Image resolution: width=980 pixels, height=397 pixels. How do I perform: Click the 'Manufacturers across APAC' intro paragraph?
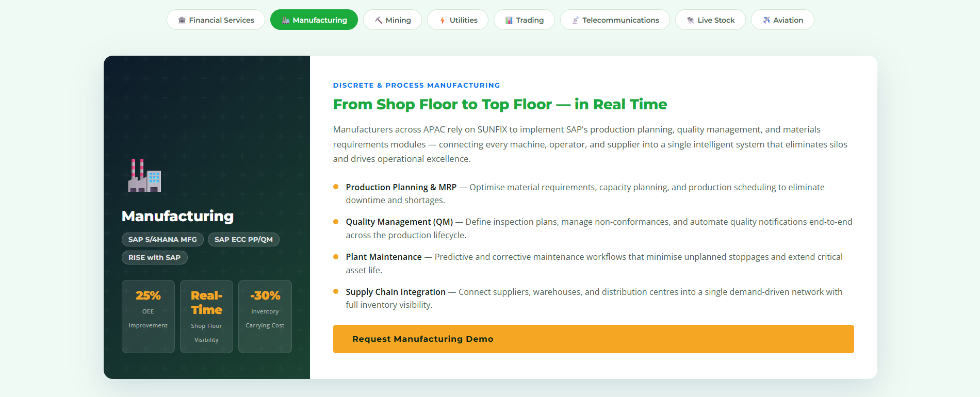(590, 144)
